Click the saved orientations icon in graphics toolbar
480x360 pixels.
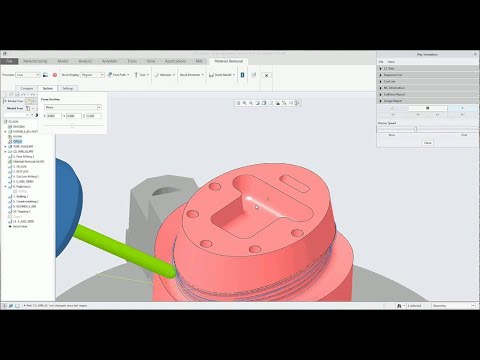[x=271, y=103]
